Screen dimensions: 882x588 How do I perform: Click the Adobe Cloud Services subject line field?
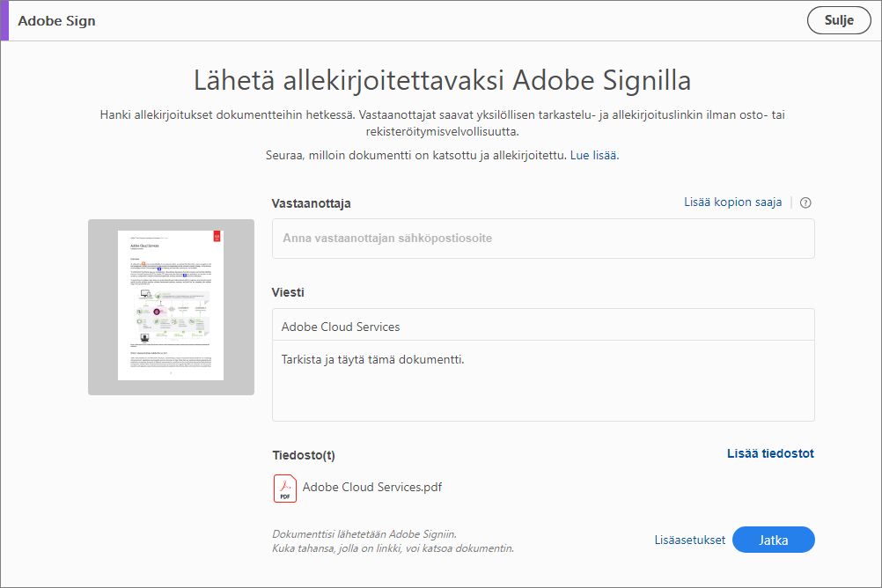click(x=543, y=326)
